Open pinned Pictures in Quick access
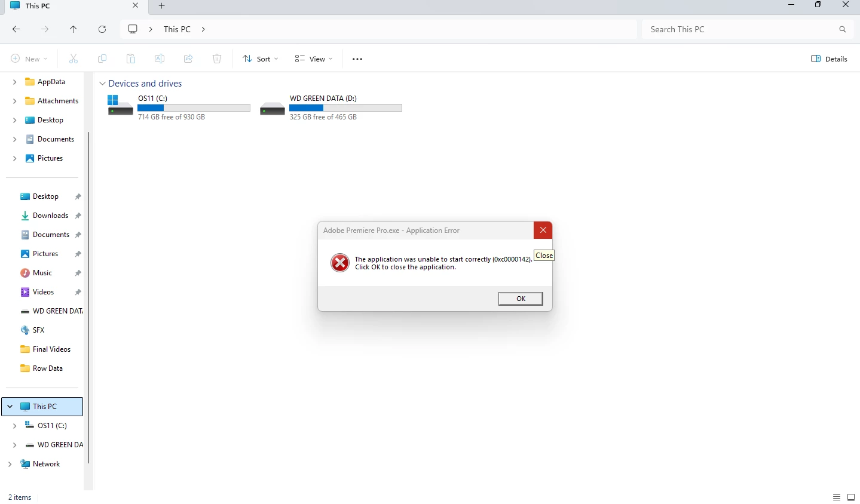 45,254
